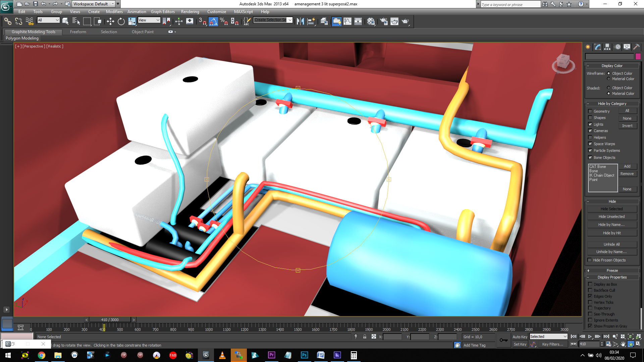The height and width of the screenshot is (362, 644).
Task: Click the Select and Link icon
Action: pyautogui.click(x=8, y=21)
